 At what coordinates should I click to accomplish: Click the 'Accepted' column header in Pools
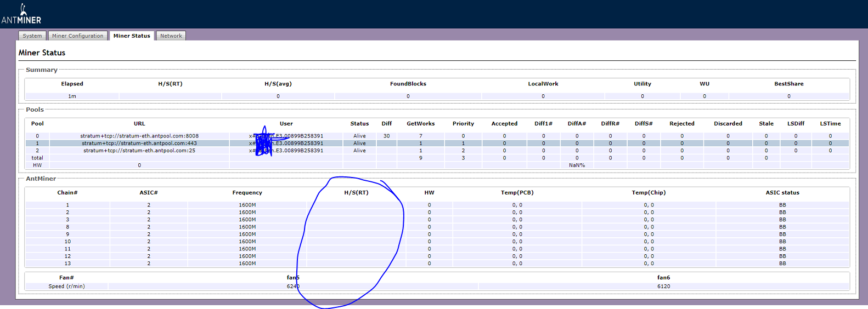(x=504, y=124)
